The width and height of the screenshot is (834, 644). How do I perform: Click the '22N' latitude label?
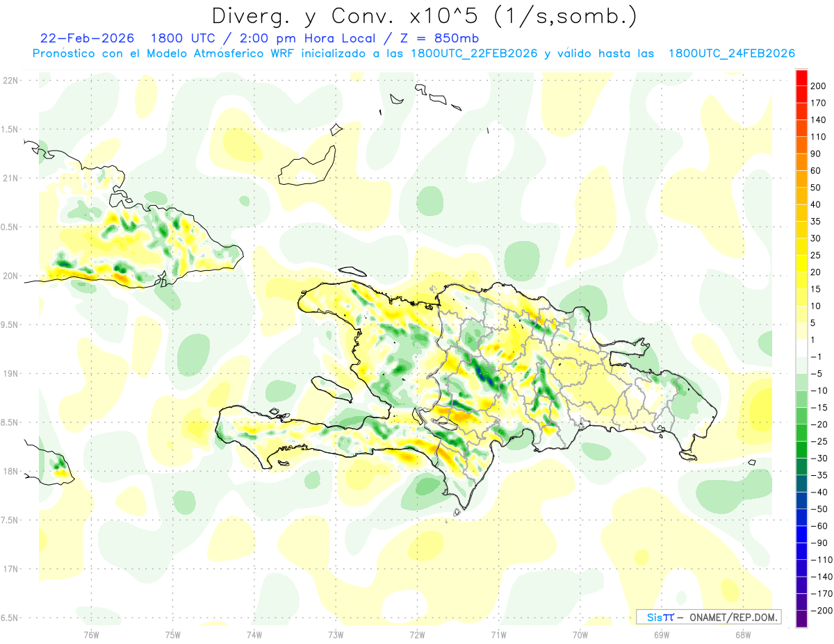10,81
